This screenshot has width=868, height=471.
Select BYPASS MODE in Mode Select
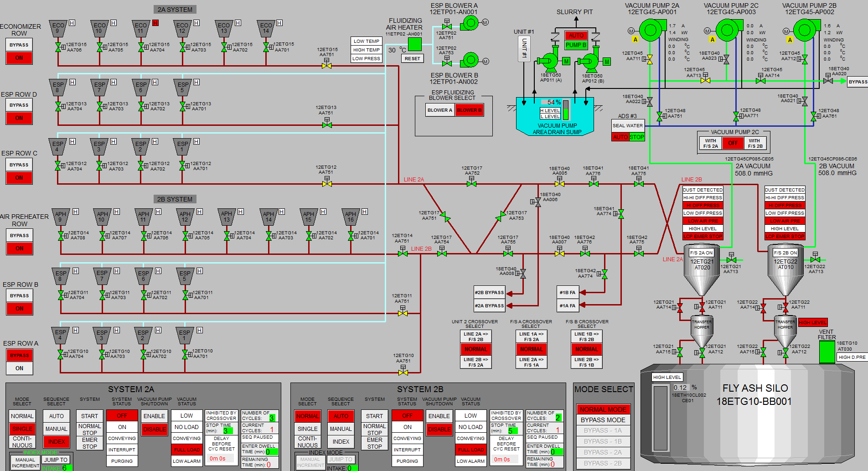(603, 420)
